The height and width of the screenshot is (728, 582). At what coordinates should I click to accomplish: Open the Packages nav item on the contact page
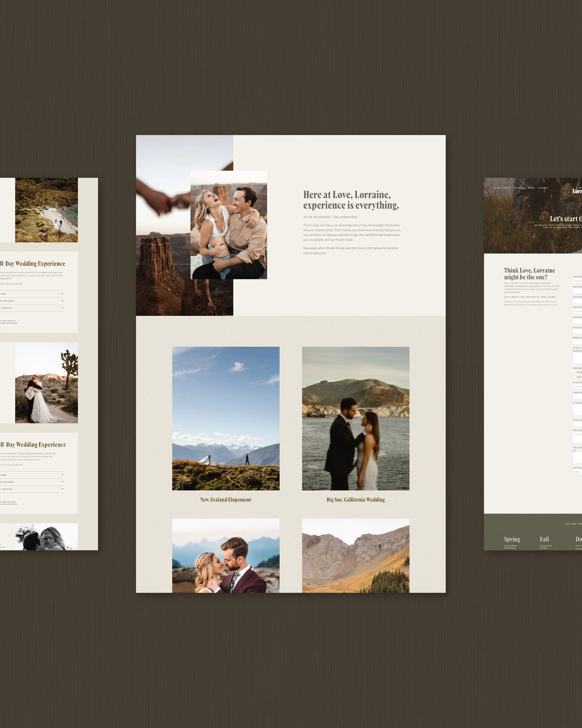pos(519,188)
